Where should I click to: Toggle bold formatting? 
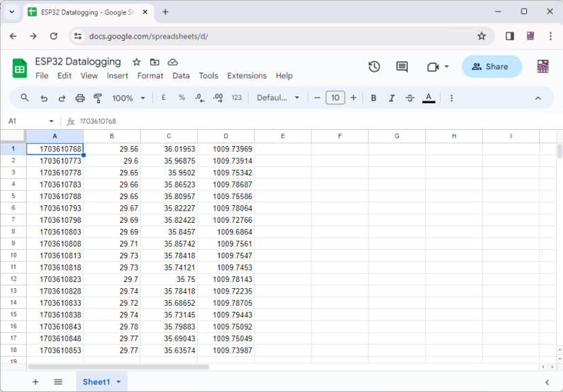[x=373, y=98]
